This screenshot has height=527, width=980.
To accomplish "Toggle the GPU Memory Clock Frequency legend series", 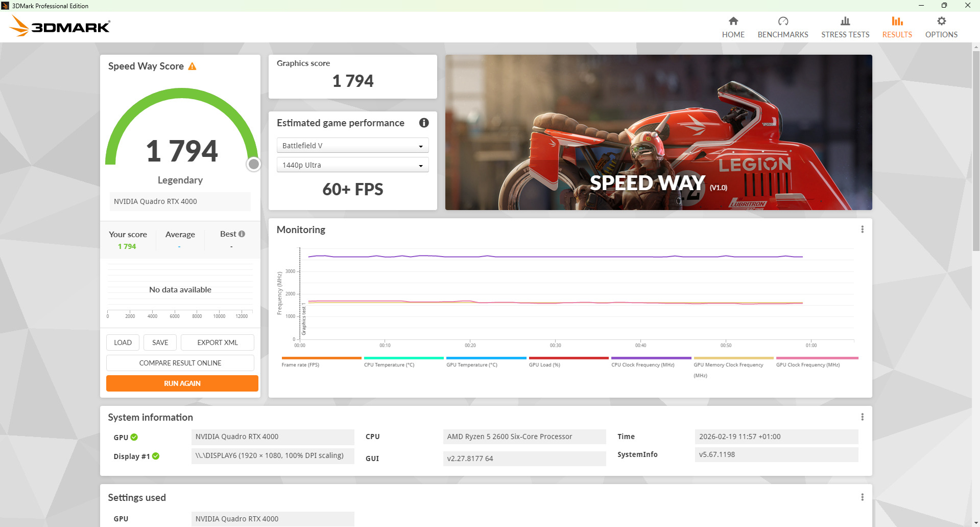I will (733, 368).
